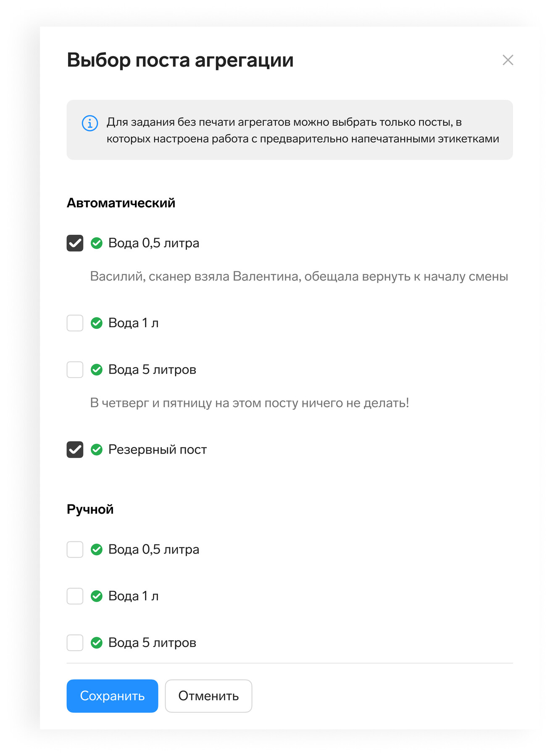Click green status icon of automatic Вода 0,5 литра
Viewport: 553px width, 756px height.
coord(97,243)
